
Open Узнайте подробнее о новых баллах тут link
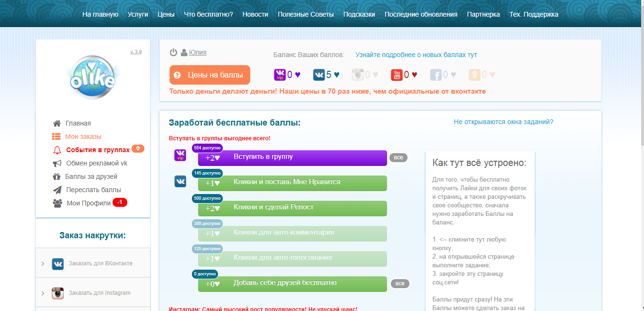pyautogui.click(x=416, y=55)
